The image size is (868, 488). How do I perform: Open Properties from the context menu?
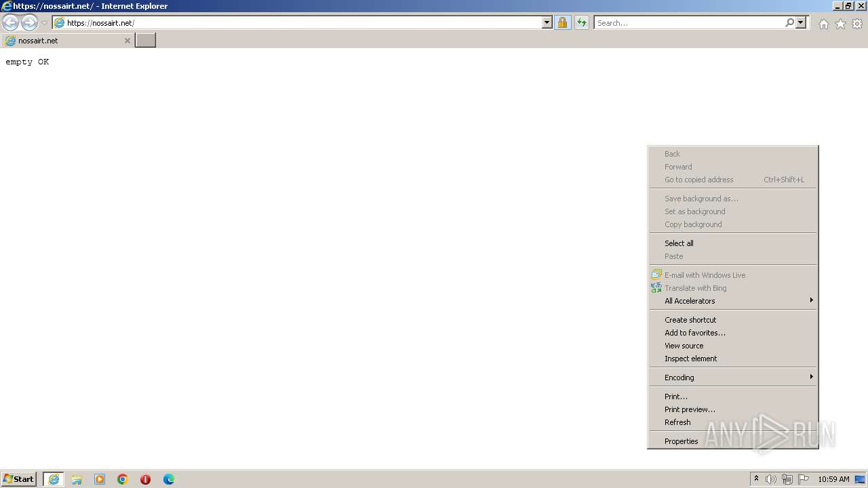(x=733, y=441)
